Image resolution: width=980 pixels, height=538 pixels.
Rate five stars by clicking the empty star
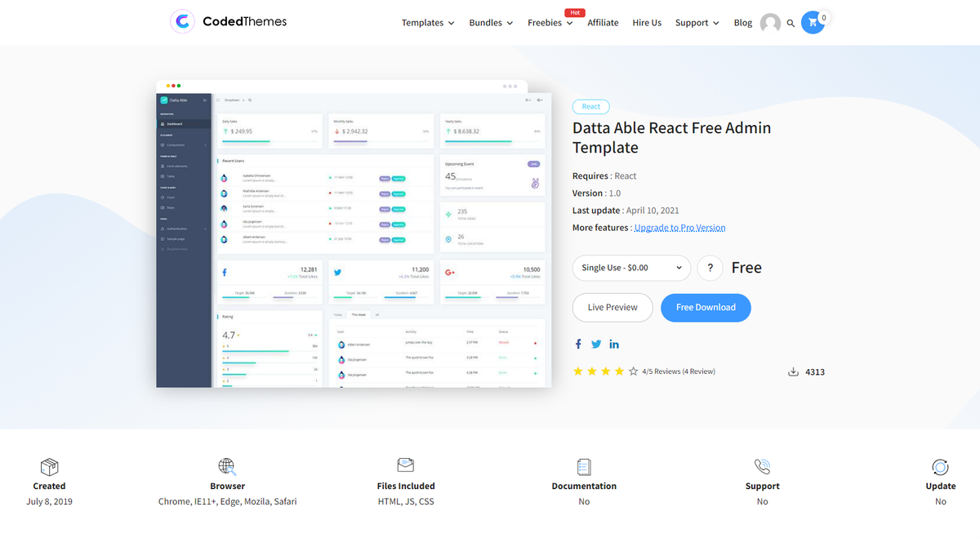click(x=633, y=371)
